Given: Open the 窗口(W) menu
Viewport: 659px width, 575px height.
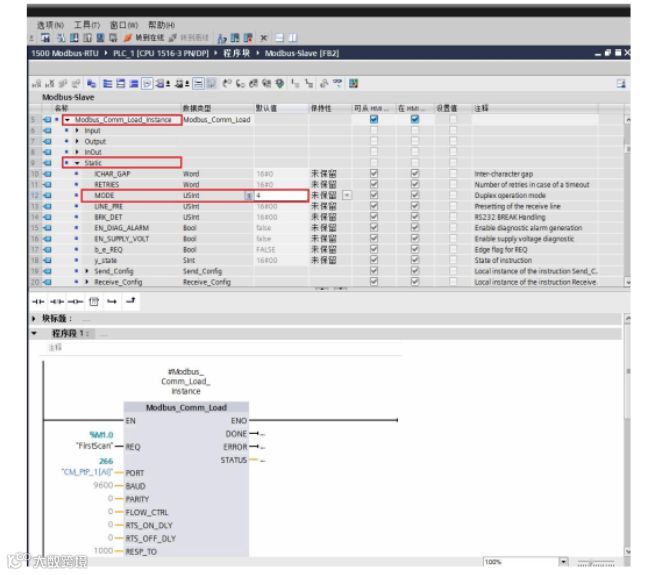Looking at the screenshot, I should tap(124, 25).
